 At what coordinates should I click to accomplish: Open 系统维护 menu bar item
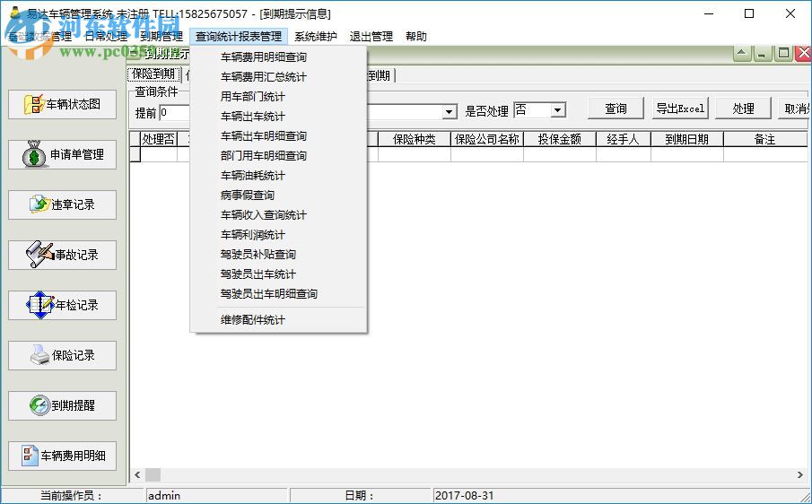(315, 36)
